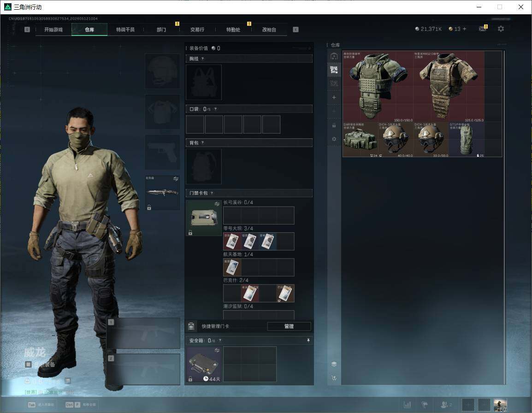Screen dimensions: 532x413
Task: Switch to the 改枪台 tab
Action: pyautogui.click(x=269, y=29)
